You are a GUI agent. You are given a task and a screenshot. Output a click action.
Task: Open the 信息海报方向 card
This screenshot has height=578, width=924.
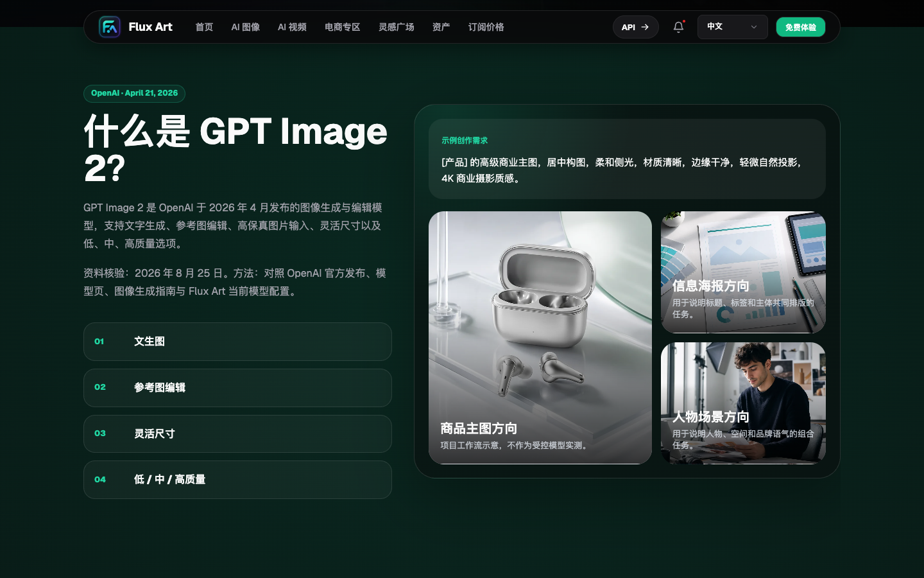tap(743, 272)
